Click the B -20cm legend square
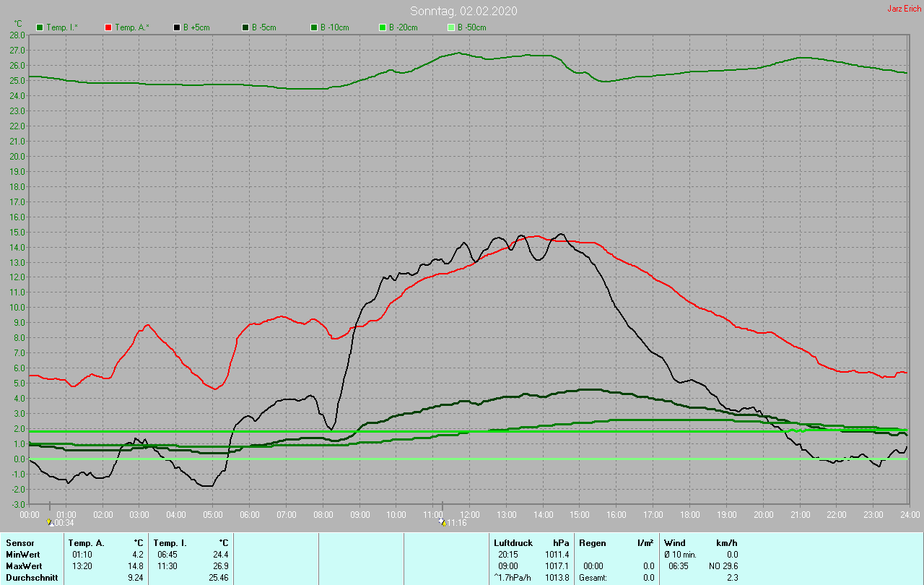Screen dimensions: 924x585 click(x=383, y=27)
